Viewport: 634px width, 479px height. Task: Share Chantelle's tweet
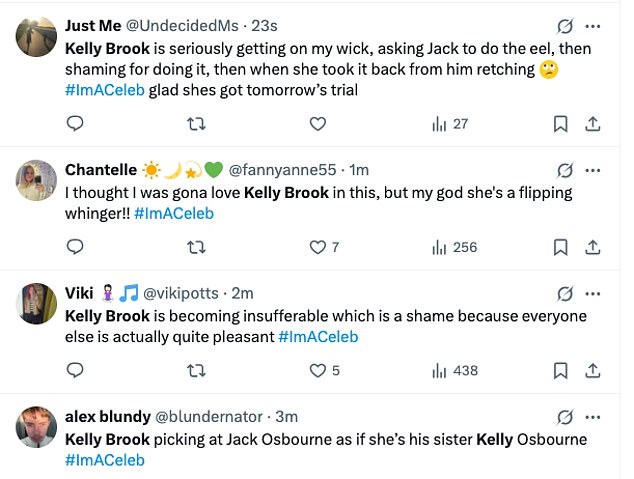pyautogui.click(x=592, y=247)
